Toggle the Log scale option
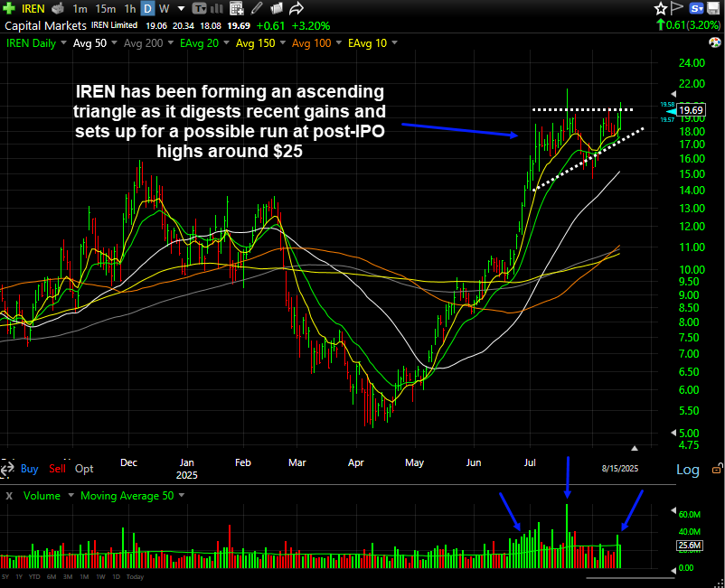 [x=687, y=470]
